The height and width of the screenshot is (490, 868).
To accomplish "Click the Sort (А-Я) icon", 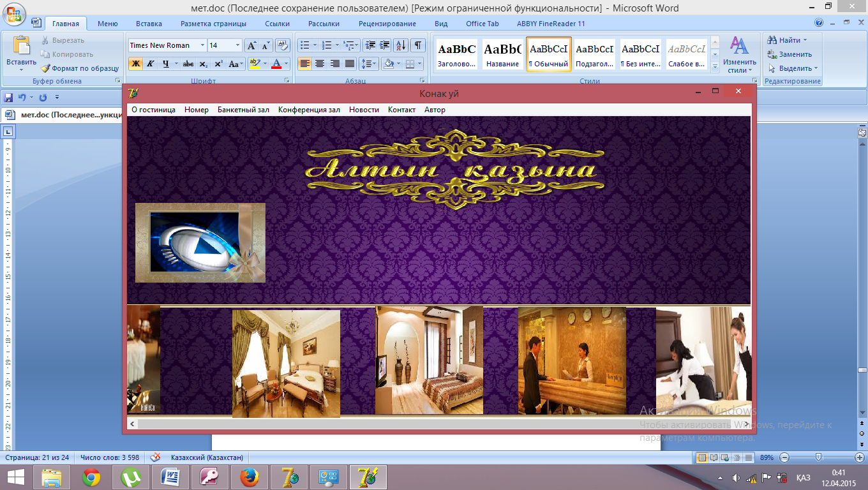I will pyautogui.click(x=401, y=45).
